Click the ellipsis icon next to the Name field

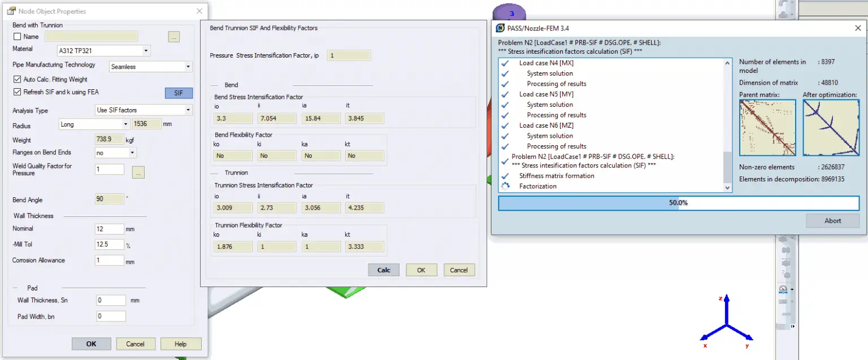click(173, 36)
